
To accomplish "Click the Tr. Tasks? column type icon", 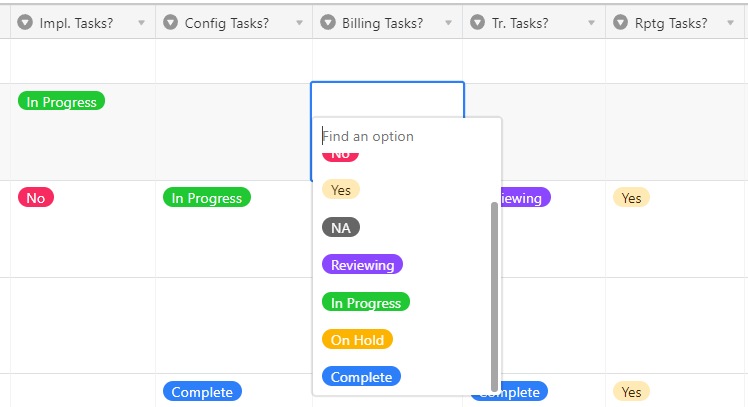I will (478, 22).
